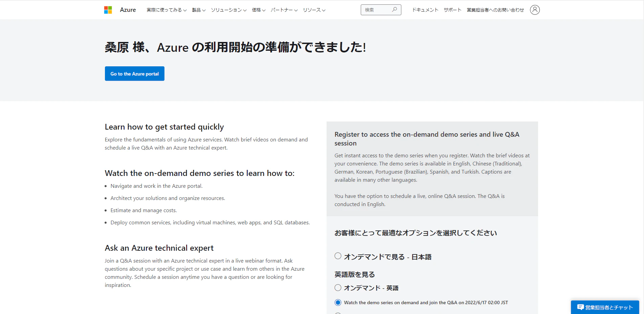644x314 pixels.
Task: Open the 営業担当者とチャット chat button
Action: [x=605, y=307]
